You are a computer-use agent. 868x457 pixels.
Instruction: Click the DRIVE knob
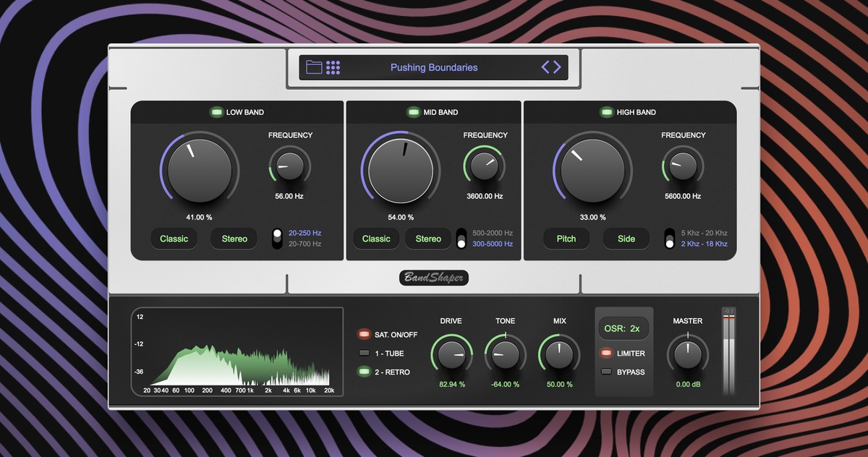pos(451,354)
